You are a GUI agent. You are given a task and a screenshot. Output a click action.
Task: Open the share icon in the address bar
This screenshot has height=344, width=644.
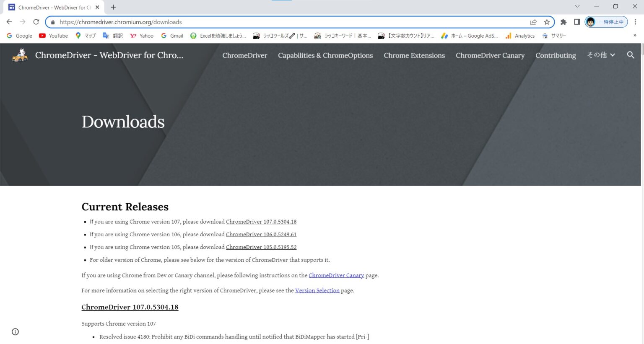pyautogui.click(x=533, y=21)
